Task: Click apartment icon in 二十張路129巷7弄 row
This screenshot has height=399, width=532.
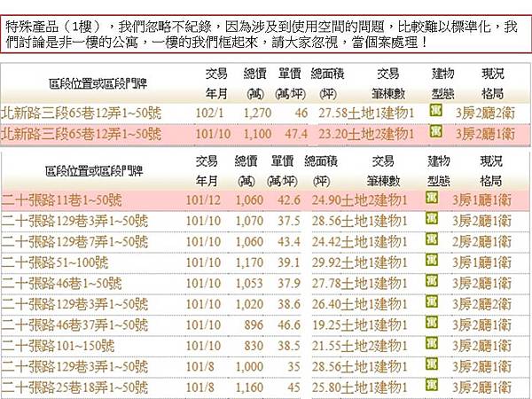Action: (432, 239)
